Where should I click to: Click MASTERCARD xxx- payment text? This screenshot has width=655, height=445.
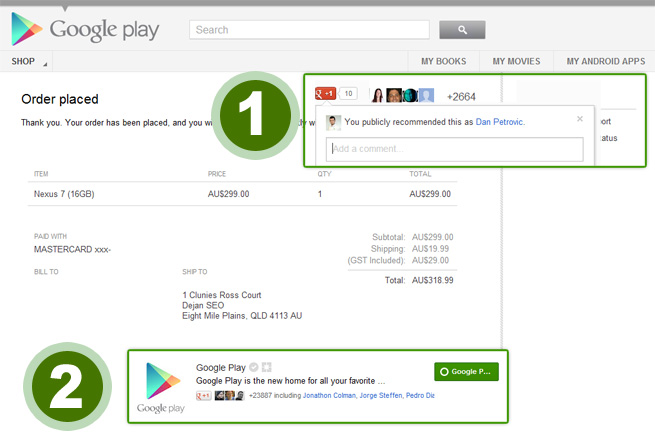pos(72,249)
